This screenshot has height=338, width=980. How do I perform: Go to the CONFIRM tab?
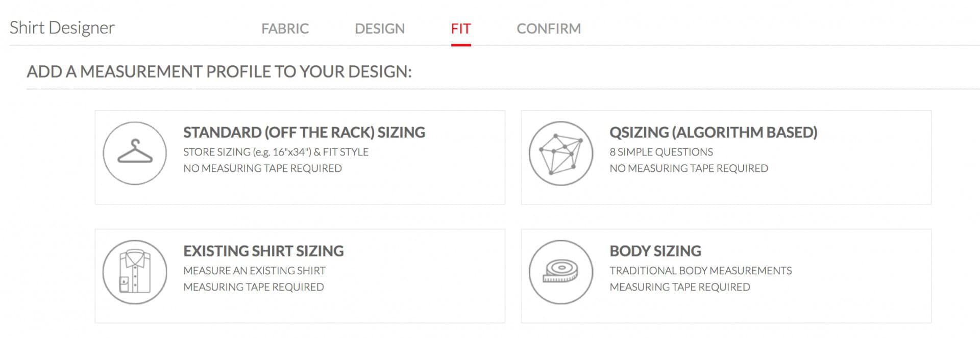point(549,29)
